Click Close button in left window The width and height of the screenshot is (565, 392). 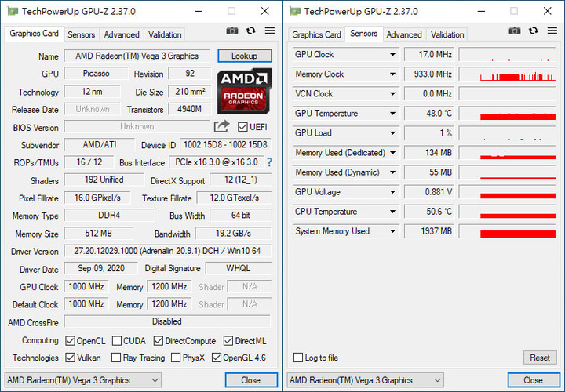click(251, 380)
